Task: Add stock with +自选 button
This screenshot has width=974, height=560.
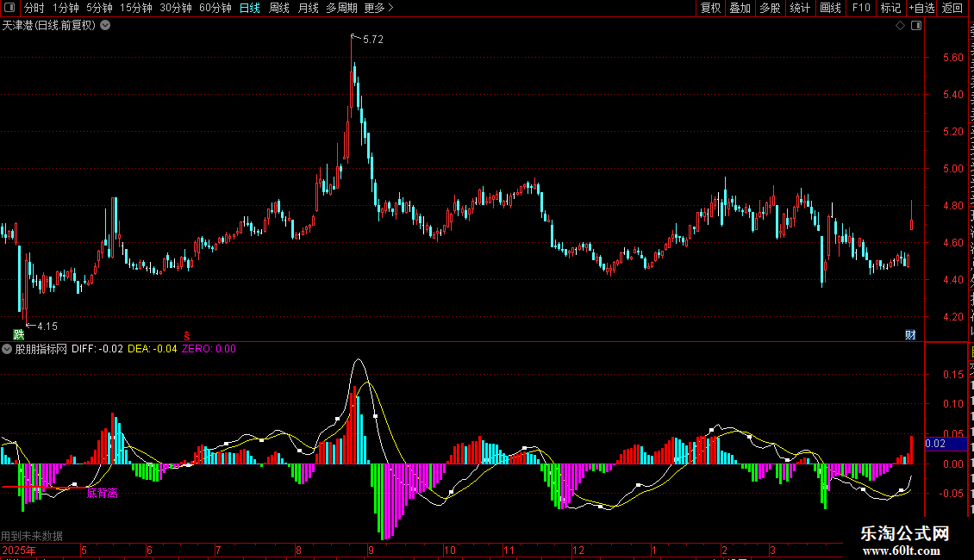Action: click(x=921, y=8)
